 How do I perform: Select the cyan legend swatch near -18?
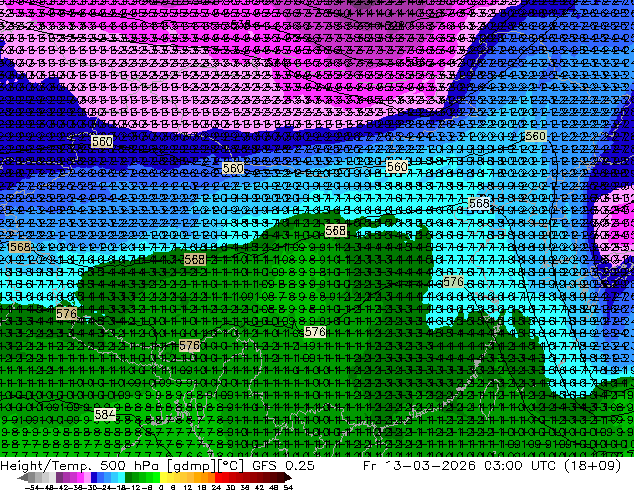(121, 477)
